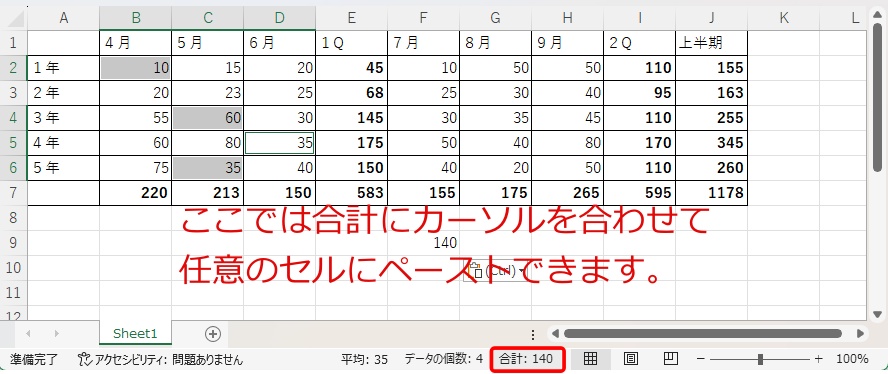Click vertical scrollbar down arrow
888x374 pixels.
coord(877,314)
